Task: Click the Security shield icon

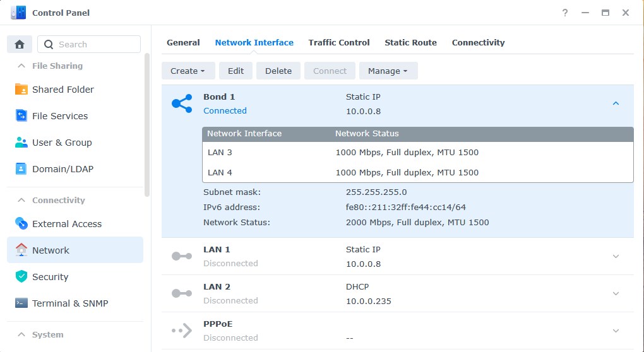Action: tap(21, 277)
